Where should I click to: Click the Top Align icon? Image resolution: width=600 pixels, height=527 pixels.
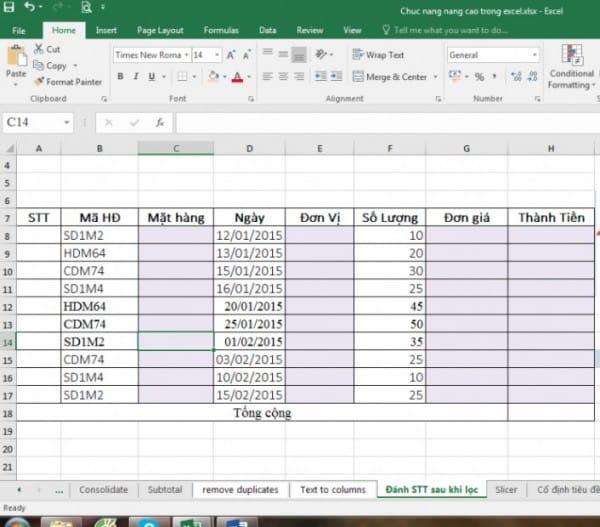[x=268, y=54]
